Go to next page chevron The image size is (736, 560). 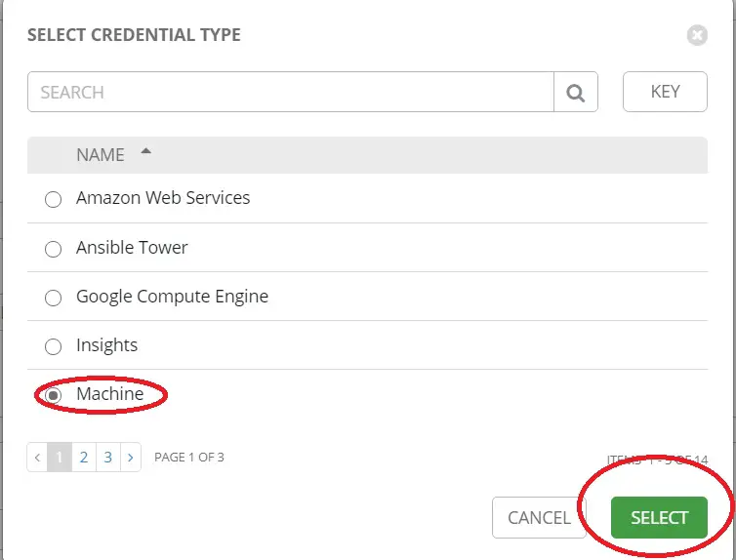click(131, 458)
